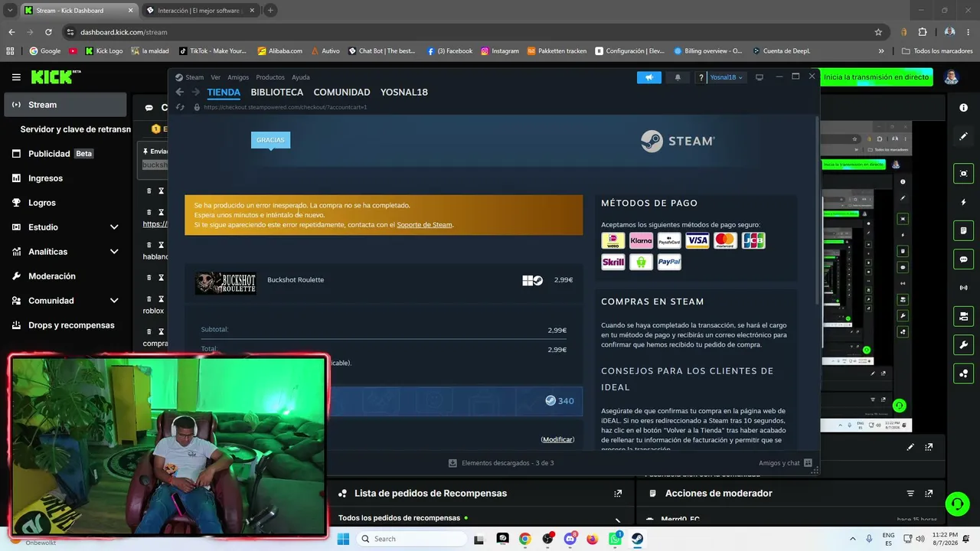Screen dimensions: 980x551
Task: Click the camera icon in Kick right sidebar
Action: (963, 174)
